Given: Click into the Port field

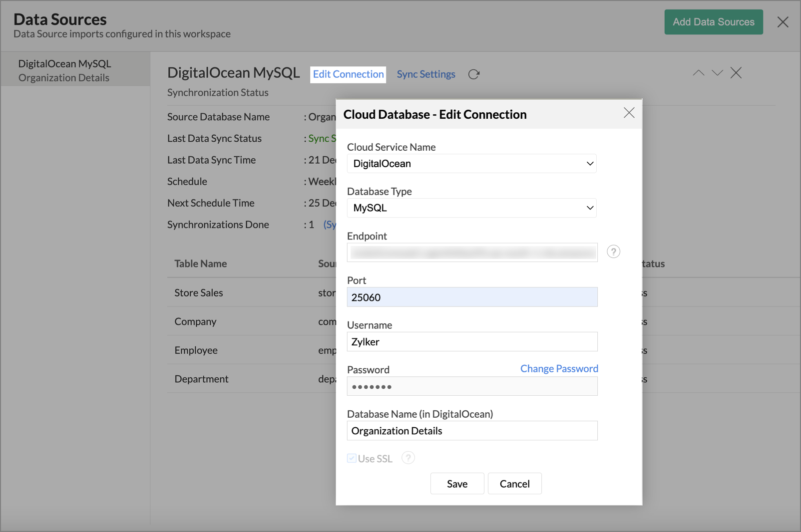Looking at the screenshot, I should (472, 297).
